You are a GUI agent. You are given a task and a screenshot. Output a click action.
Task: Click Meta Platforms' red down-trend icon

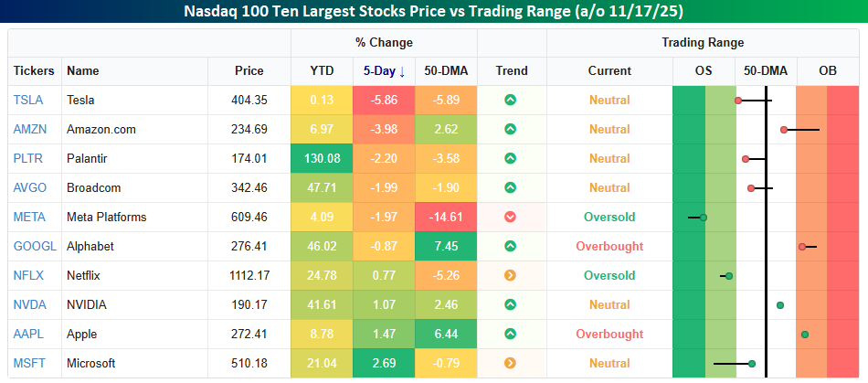pos(511,217)
